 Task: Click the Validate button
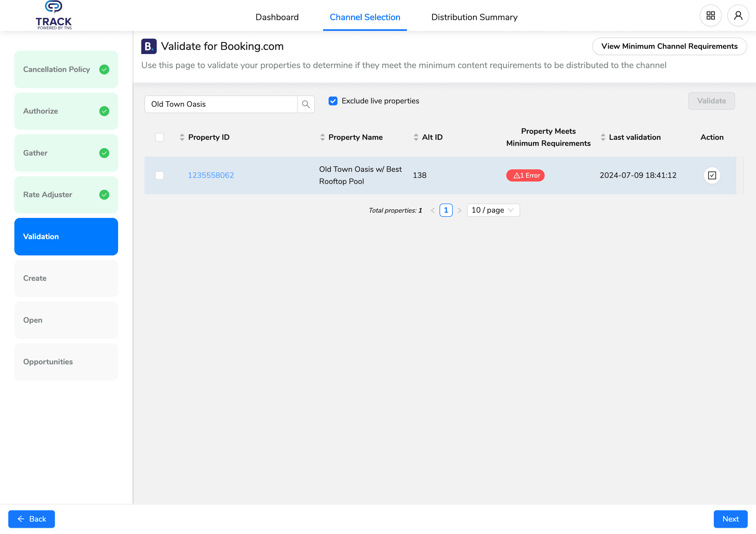[711, 101]
